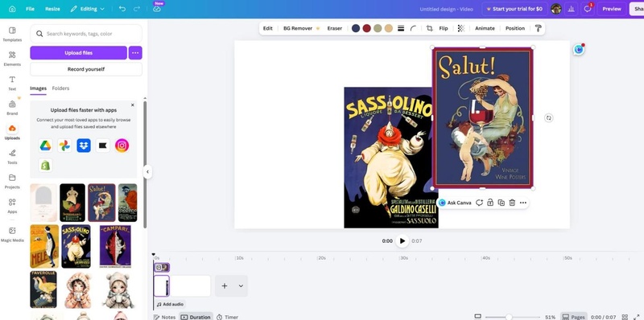Close the Upload files faster banner
This screenshot has width=644, height=320.
[x=132, y=105]
